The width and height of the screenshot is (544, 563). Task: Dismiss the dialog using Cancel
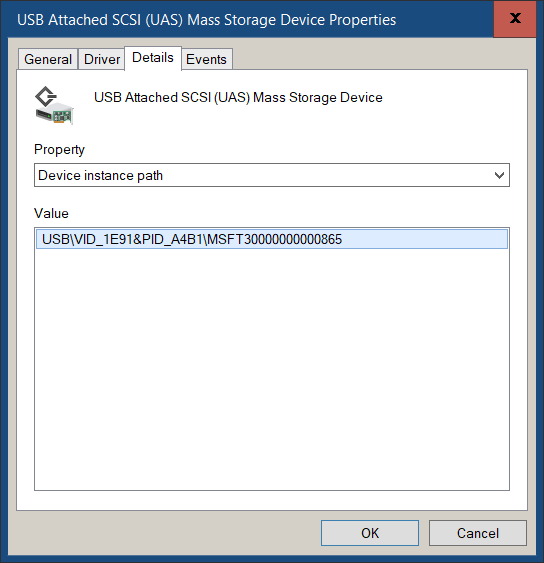[x=478, y=533]
